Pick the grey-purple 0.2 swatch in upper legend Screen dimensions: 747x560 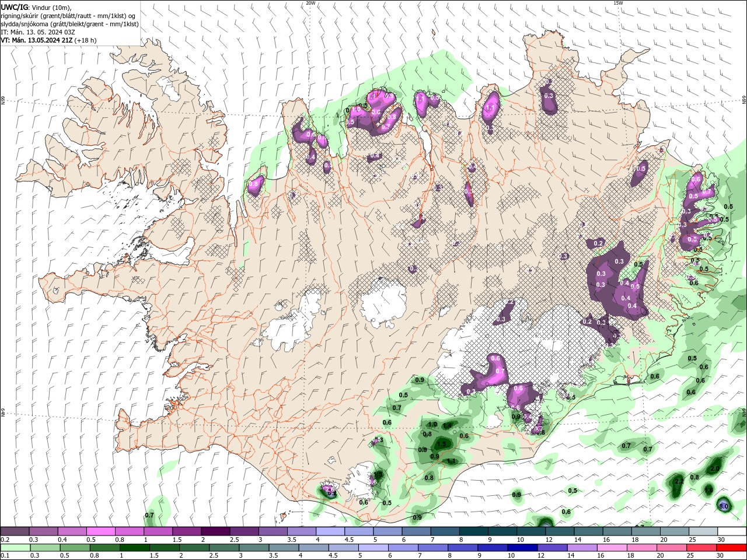click(15, 531)
